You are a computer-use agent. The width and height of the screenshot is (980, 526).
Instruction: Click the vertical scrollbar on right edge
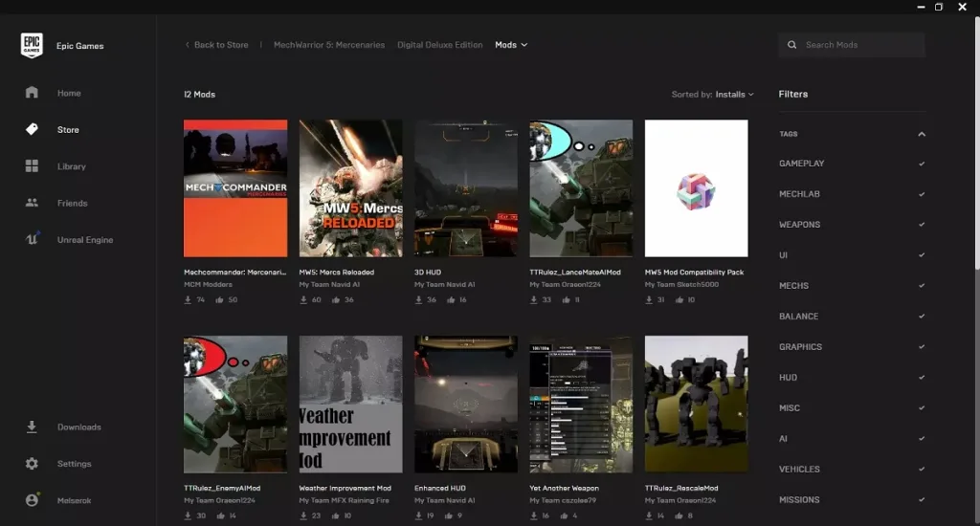(976, 143)
